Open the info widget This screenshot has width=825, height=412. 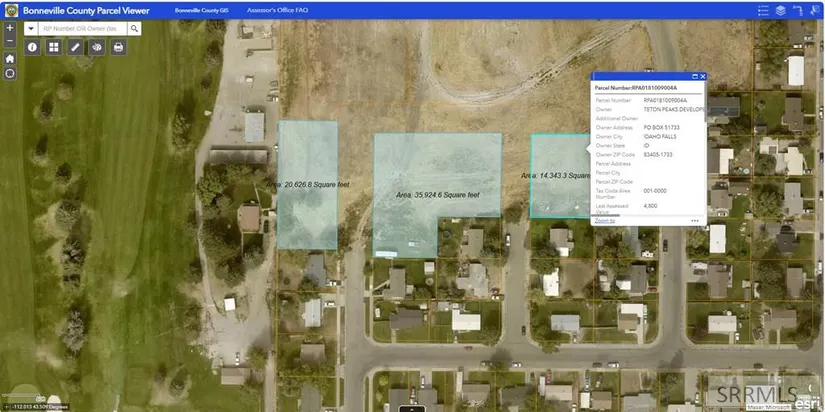click(32, 47)
